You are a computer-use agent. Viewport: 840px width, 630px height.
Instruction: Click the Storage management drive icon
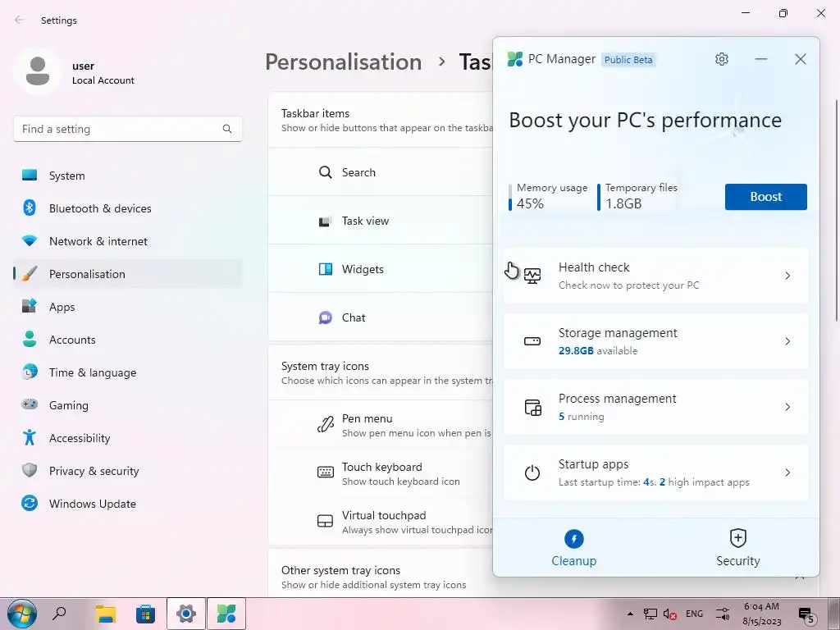pyautogui.click(x=532, y=341)
